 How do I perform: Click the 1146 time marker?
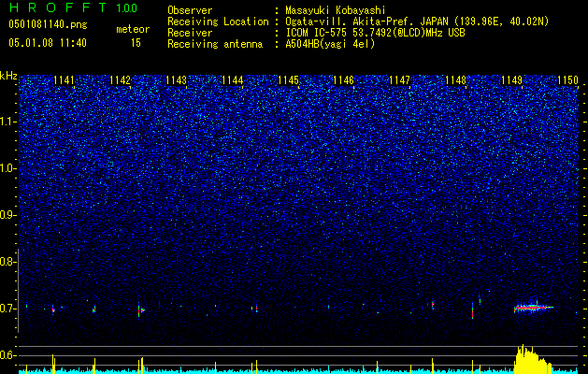pyautogui.click(x=343, y=80)
